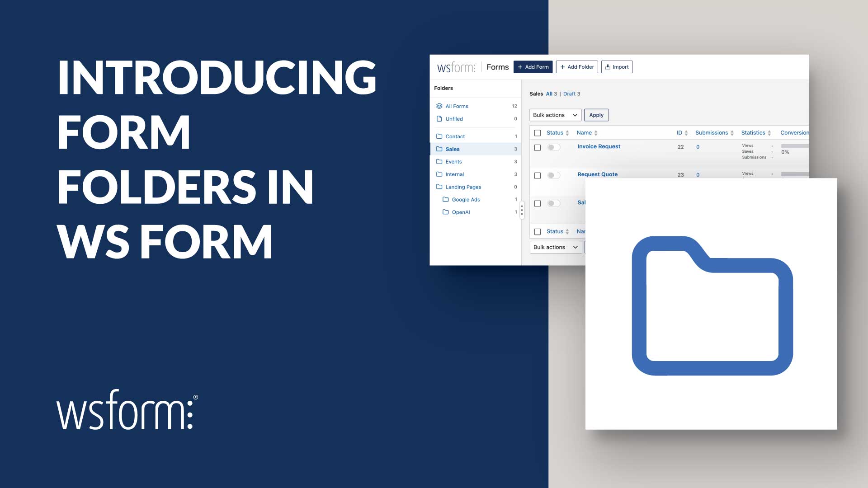Open the bottom Bulk actions dropdown
The height and width of the screenshot is (488, 868).
click(556, 247)
